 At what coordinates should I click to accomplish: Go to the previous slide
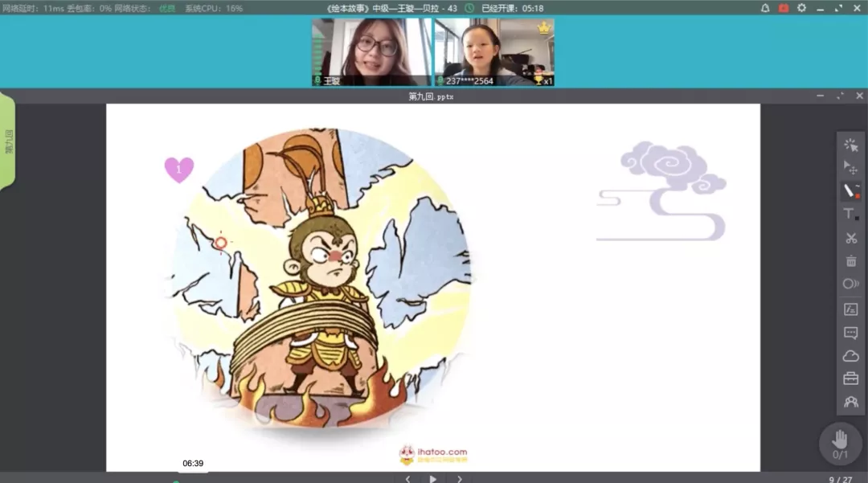pyautogui.click(x=407, y=479)
